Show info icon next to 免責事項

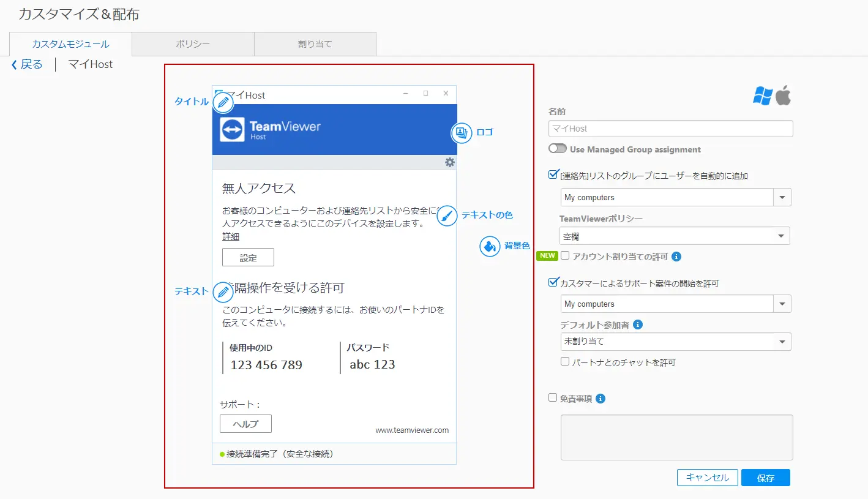coord(600,399)
